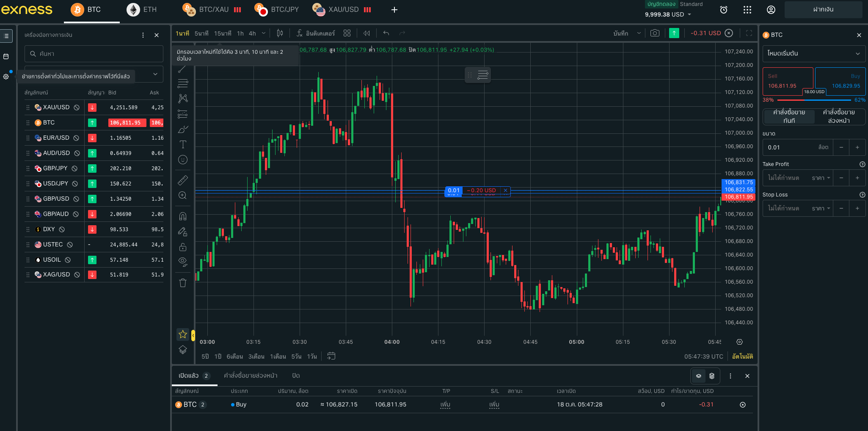The height and width of the screenshot is (431, 868).
Task: Expand the timeframe list chevron
Action: point(264,33)
